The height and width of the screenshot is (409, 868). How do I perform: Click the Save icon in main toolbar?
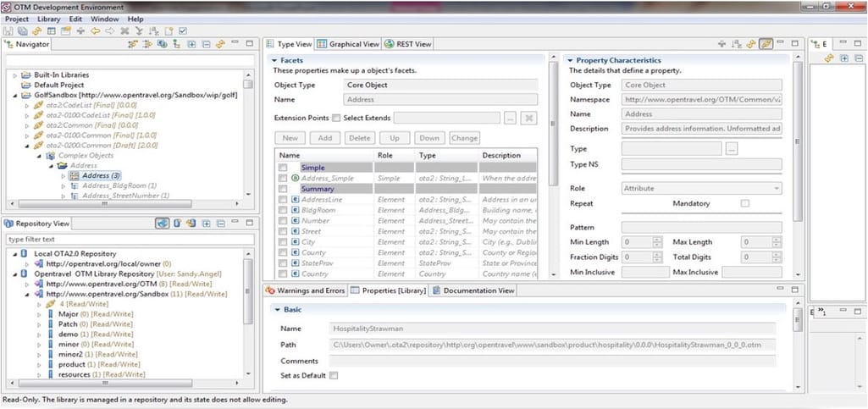tap(8, 31)
